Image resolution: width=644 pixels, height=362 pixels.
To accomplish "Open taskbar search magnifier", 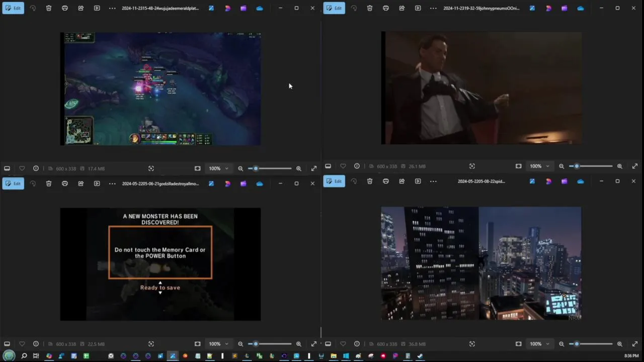I will 24,356.
